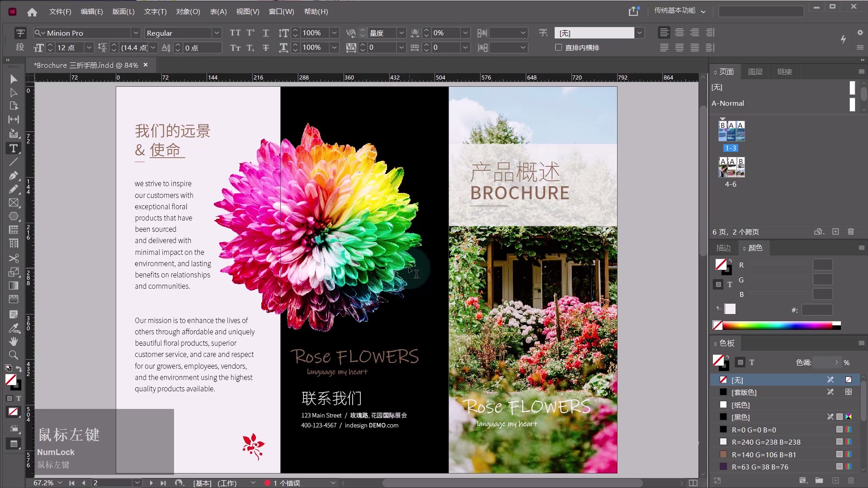
Task: Select the Zoom magnifier tool
Action: pos(14,355)
